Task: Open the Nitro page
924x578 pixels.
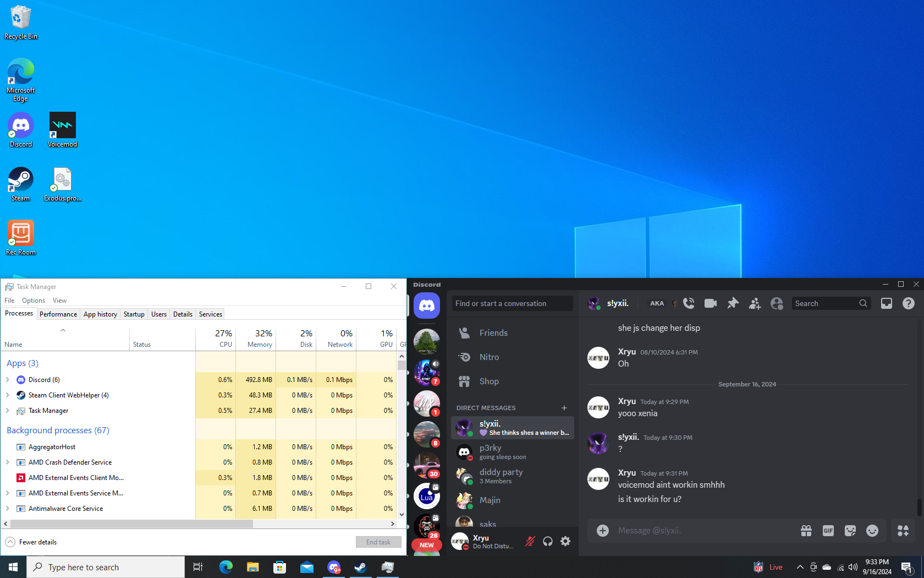Action: pos(513,357)
